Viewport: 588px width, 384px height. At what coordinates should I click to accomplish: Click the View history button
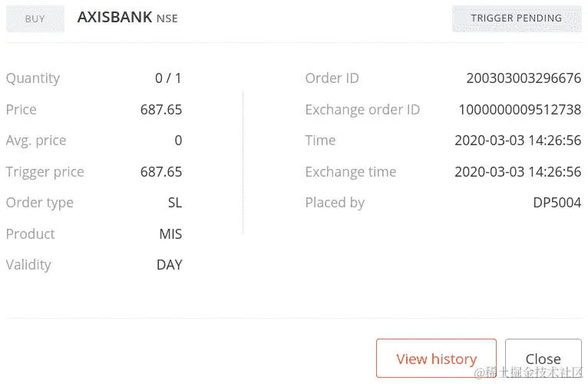[436, 358]
